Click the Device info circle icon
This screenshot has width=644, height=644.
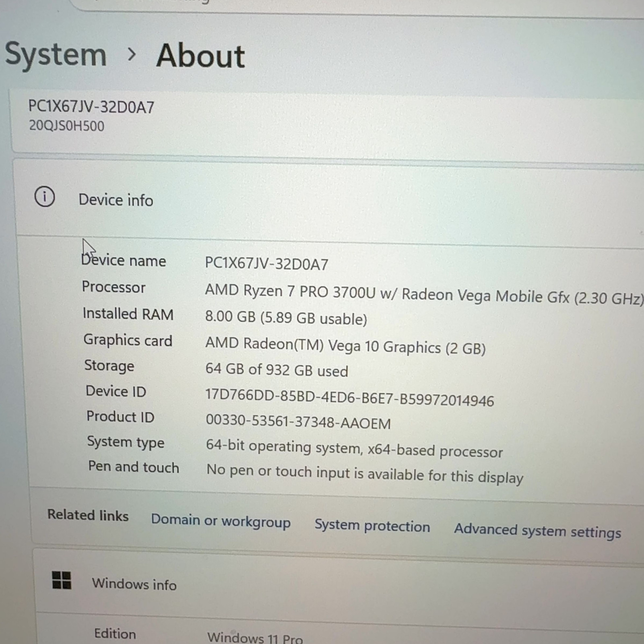[x=44, y=197]
